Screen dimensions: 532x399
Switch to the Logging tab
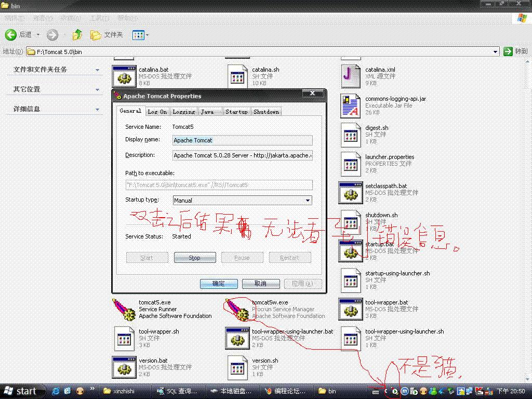pos(183,112)
